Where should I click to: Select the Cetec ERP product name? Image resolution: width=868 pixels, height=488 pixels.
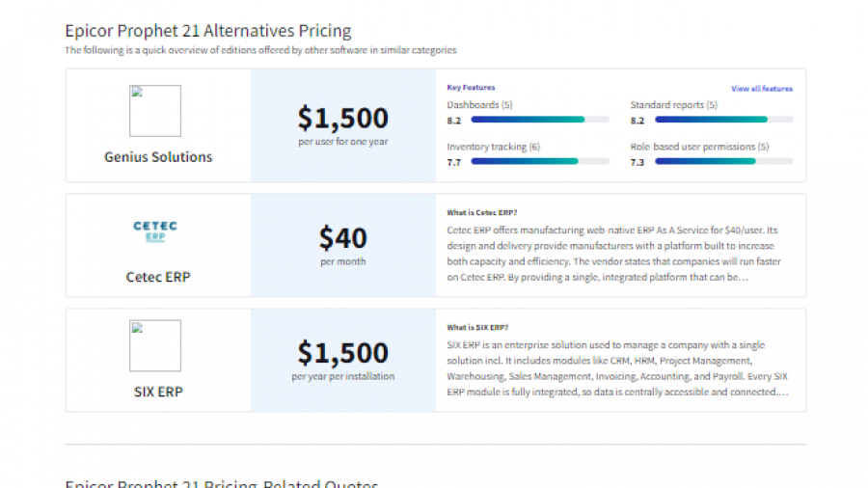click(x=158, y=277)
